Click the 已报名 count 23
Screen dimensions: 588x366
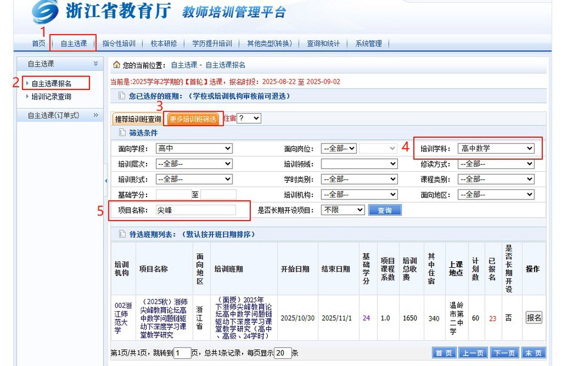coord(493,318)
